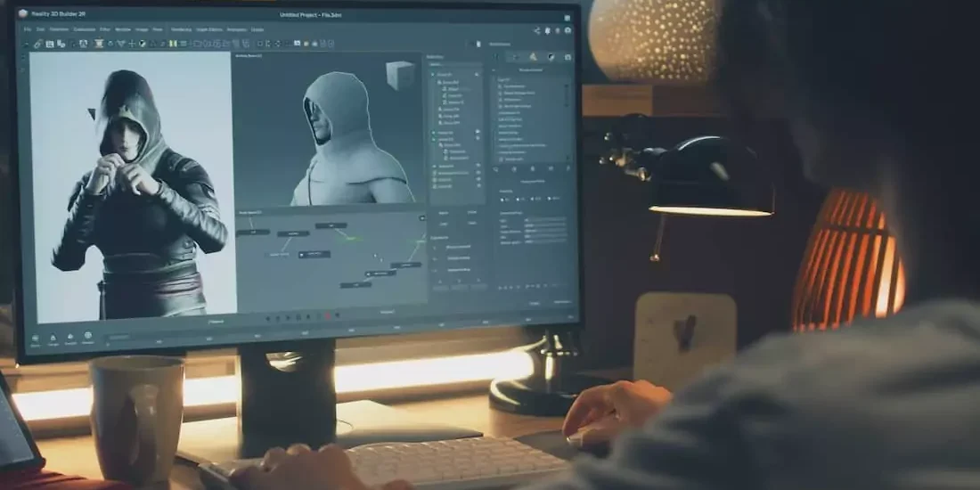Open the Rendering menu in menu bar
The image size is (980, 490).
181,29
